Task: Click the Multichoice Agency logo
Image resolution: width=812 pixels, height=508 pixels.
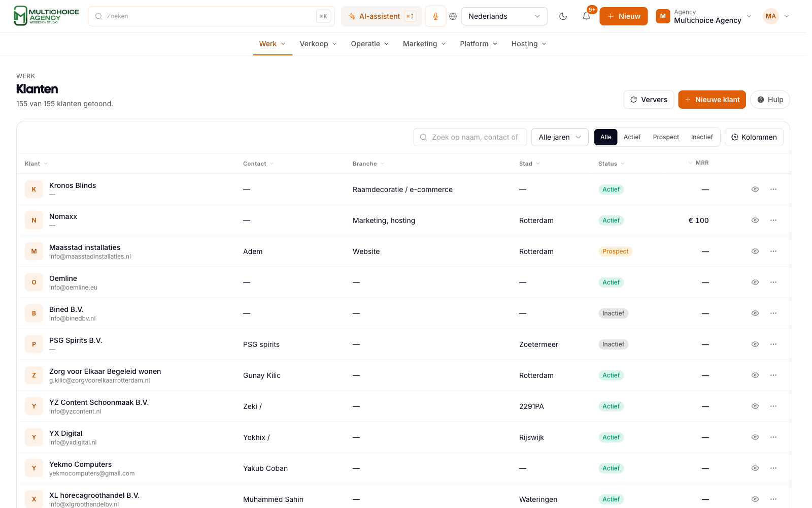Action: 47,16
